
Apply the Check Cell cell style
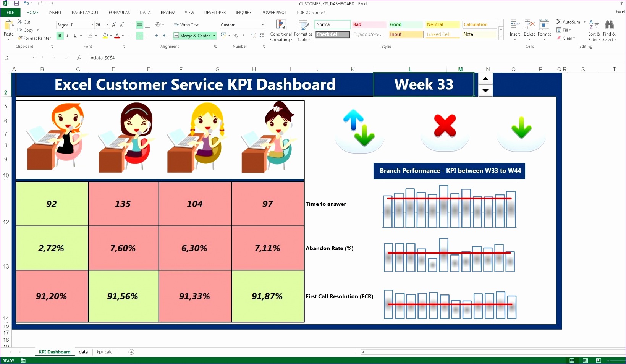coord(331,34)
